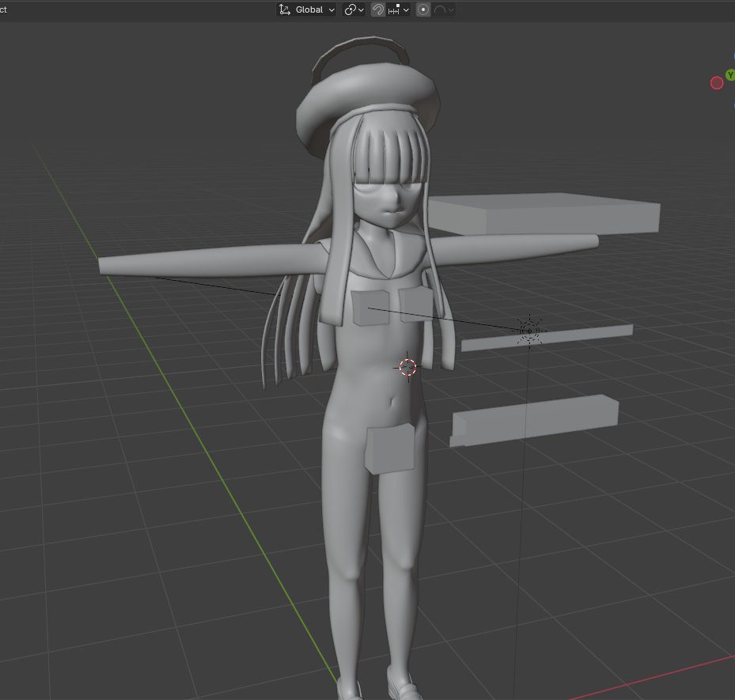The image size is (735, 700).
Task: Open the Global transform orientation dropdown
Action: tap(306, 9)
